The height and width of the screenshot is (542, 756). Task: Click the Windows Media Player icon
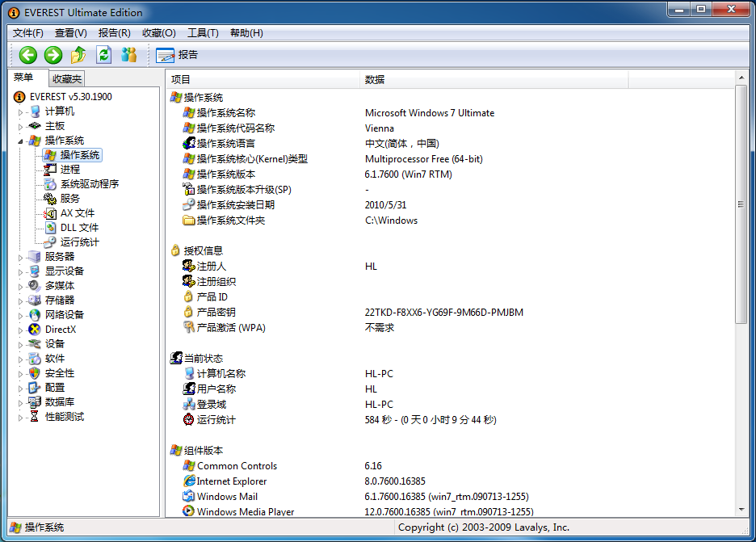tap(189, 510)
